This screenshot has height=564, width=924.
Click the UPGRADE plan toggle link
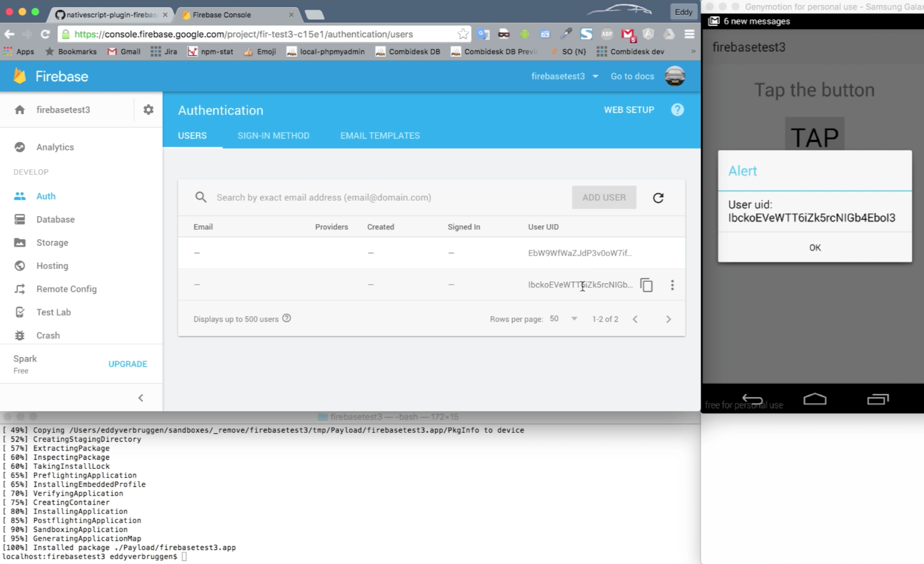[x=127, y=364]
